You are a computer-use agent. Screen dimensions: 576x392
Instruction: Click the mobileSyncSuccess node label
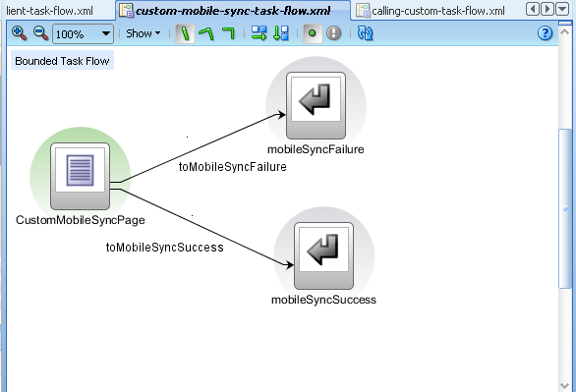(x=323, y=300)
